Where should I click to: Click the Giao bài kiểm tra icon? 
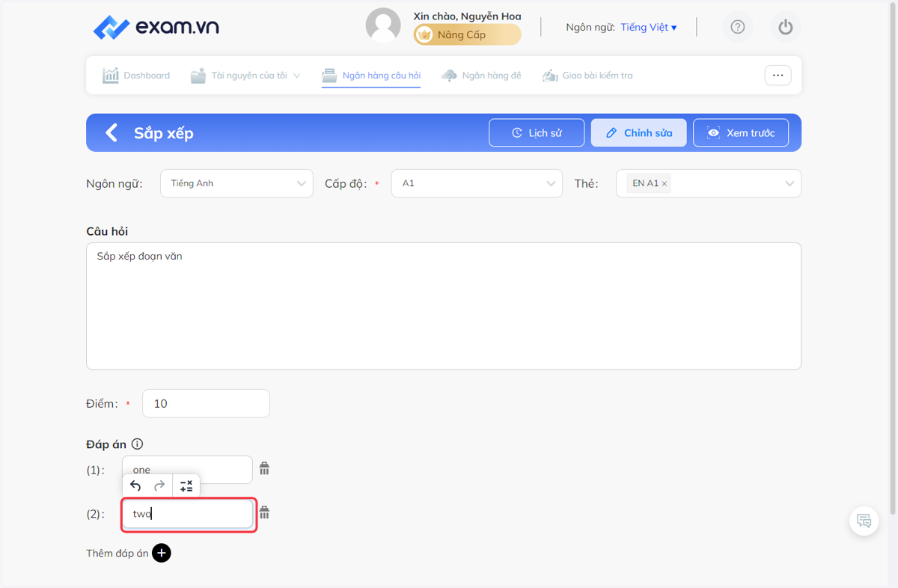[550, 76]
